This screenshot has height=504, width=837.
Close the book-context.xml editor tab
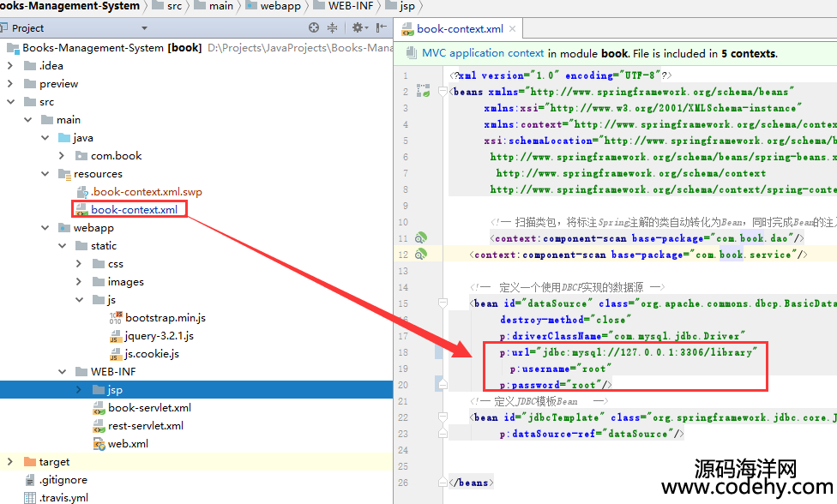tap(513, 29)
